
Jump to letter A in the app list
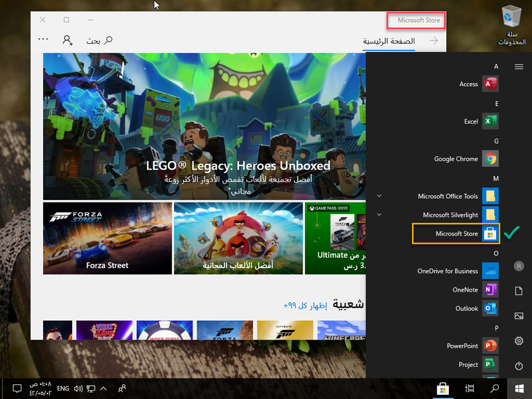pos(496,66)
